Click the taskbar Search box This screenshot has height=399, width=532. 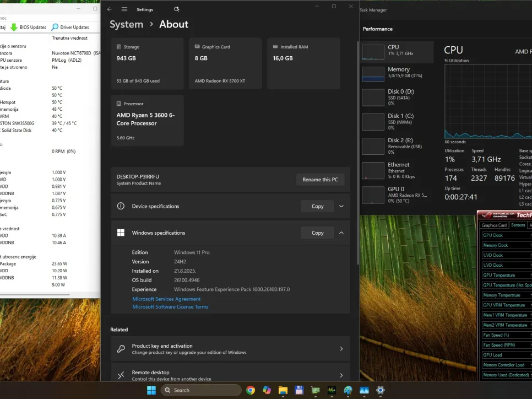pos(201,390)
